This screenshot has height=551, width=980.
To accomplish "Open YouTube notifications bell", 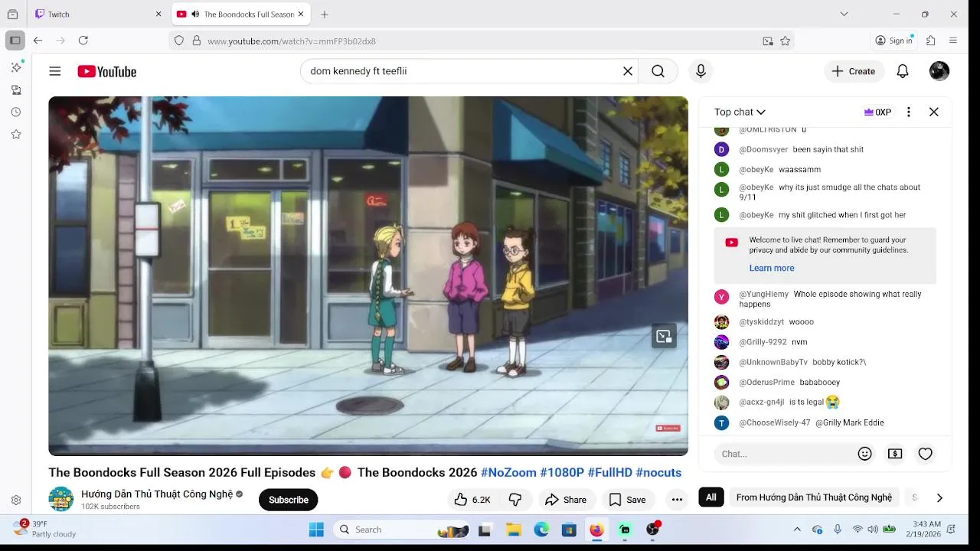I will point(903,71).
